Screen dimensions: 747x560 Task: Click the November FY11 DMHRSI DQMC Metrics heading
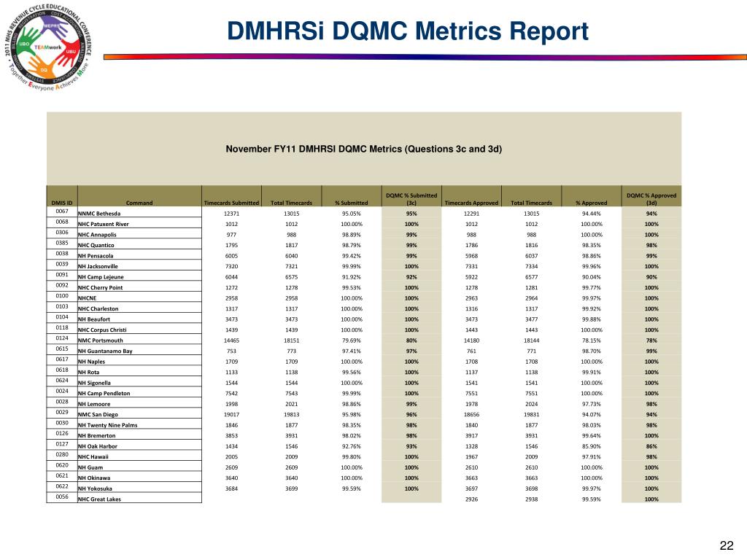click(363, 149)
